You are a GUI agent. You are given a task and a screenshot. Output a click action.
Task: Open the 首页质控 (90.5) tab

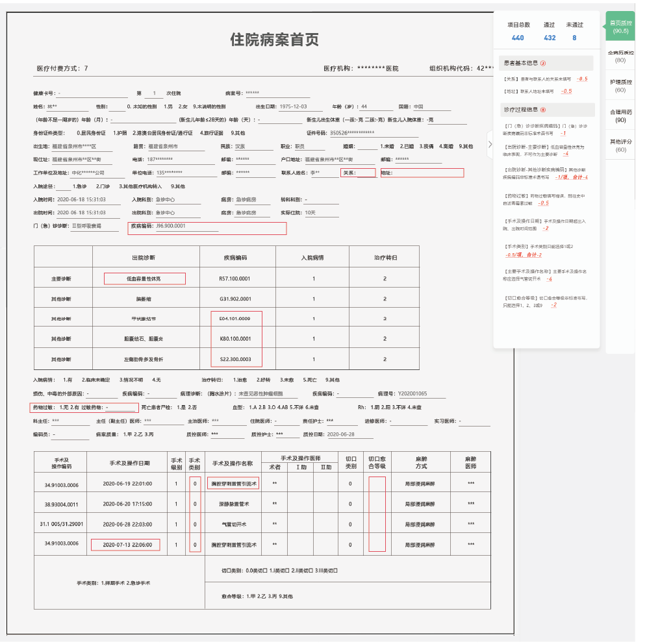pyautogui.click(x=620, y=27)
